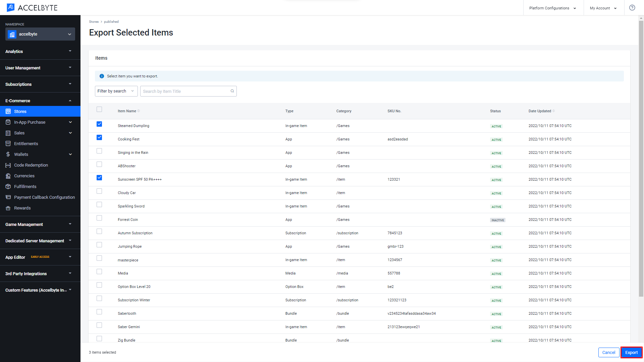Expand the 3rd Party Integrations section
Viewport: 644px width, 362px height.
point(40,274)
